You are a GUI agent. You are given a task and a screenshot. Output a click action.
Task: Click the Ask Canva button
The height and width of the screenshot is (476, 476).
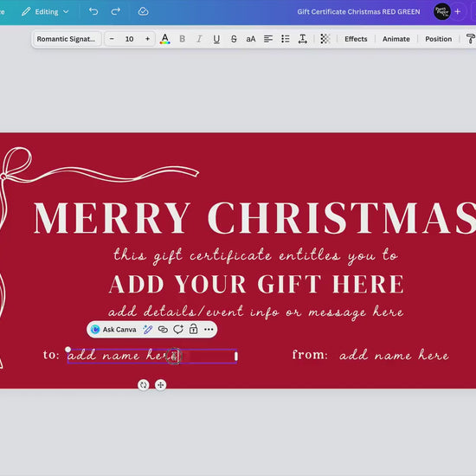tap(114, 330)
